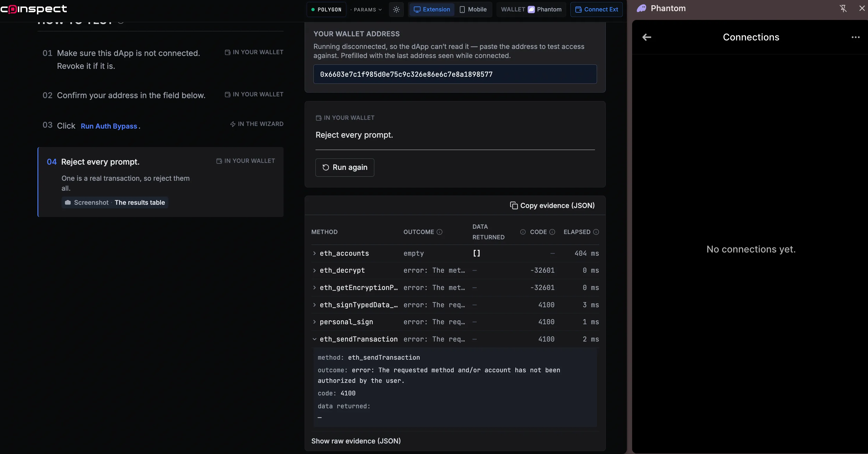Expand the PARAMS dropdown
This screenshot has height=454, width=868.
[x=367, y=9]
